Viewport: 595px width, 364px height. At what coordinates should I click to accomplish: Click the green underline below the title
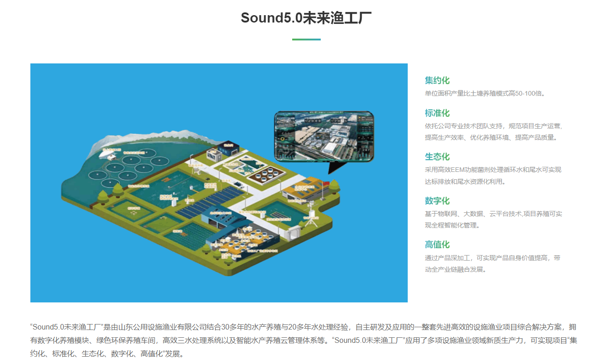click(x=306, y=40)
